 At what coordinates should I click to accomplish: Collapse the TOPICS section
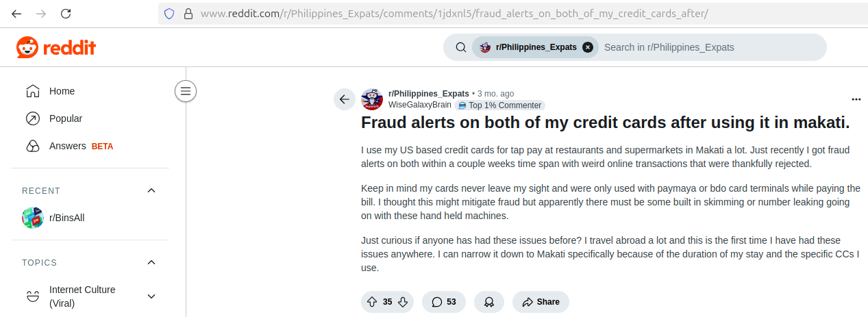point(151,262)
